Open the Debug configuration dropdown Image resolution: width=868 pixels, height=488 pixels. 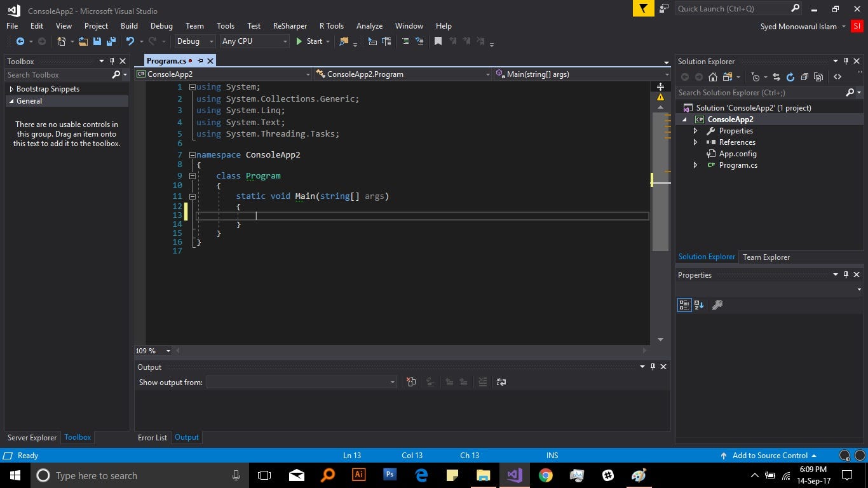pos(196,41)
